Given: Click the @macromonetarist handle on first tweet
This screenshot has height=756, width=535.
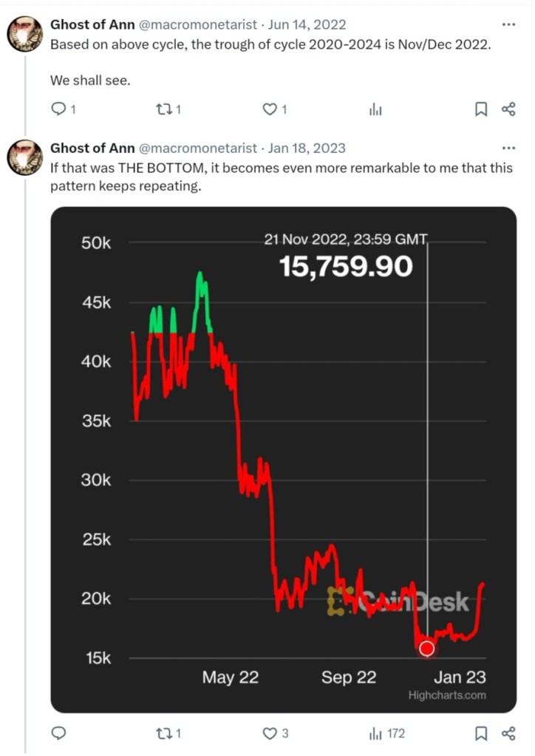Looking at the screenshot, I should 198,24.
